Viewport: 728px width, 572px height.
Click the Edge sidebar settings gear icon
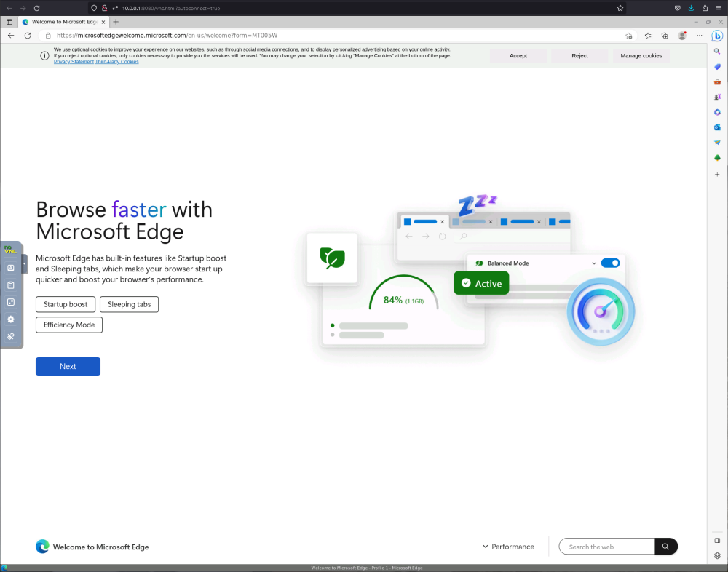(717, 555)
